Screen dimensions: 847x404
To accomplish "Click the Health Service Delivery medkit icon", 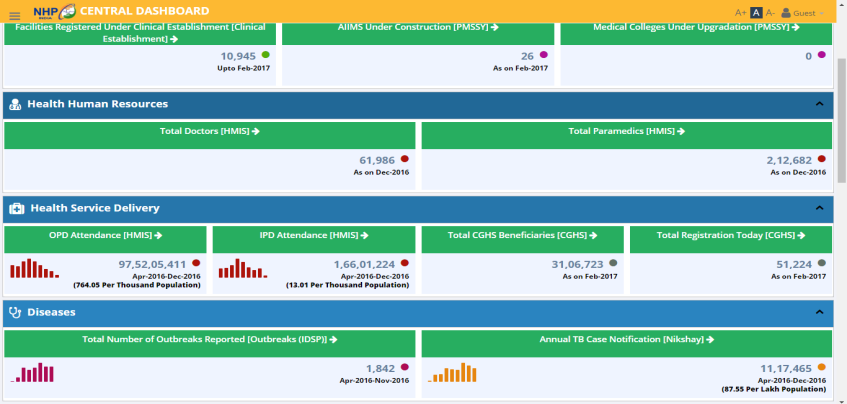I will point(17,208).
